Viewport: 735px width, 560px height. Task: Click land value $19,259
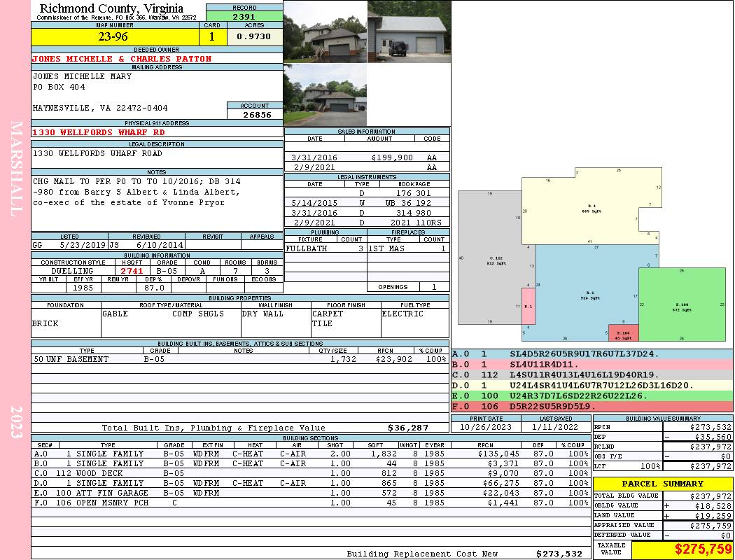[x=713, y=516]
